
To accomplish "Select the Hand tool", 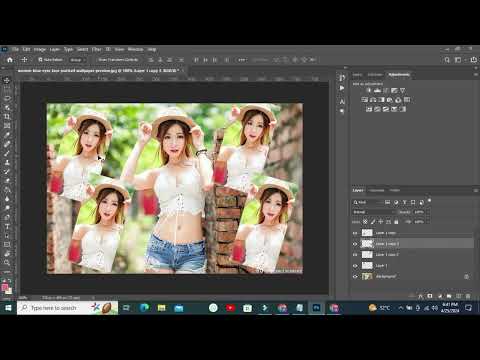I will (x=7, y=254).
